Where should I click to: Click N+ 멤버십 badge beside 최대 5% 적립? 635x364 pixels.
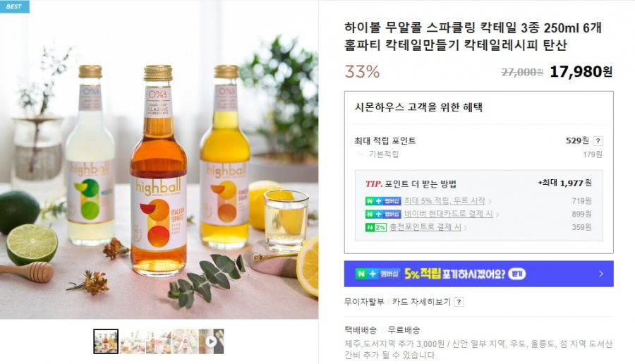pos(383,201)
